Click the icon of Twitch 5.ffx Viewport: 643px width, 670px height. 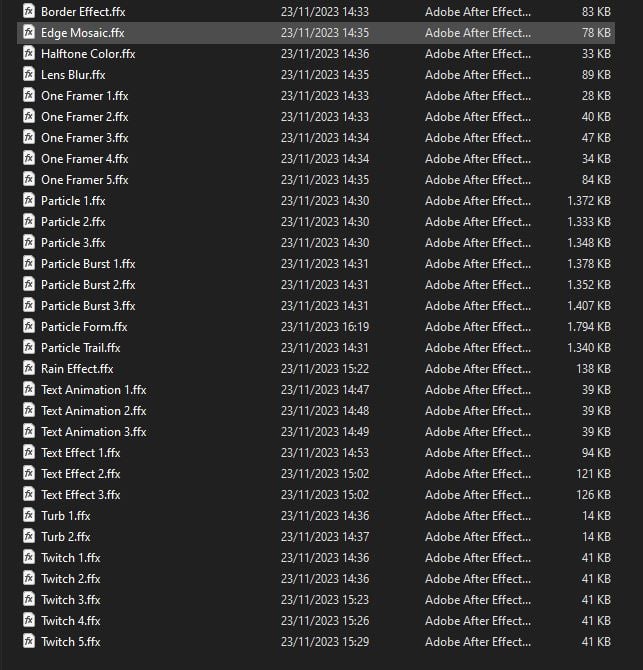pyautogui.click(x=29, y=641)
